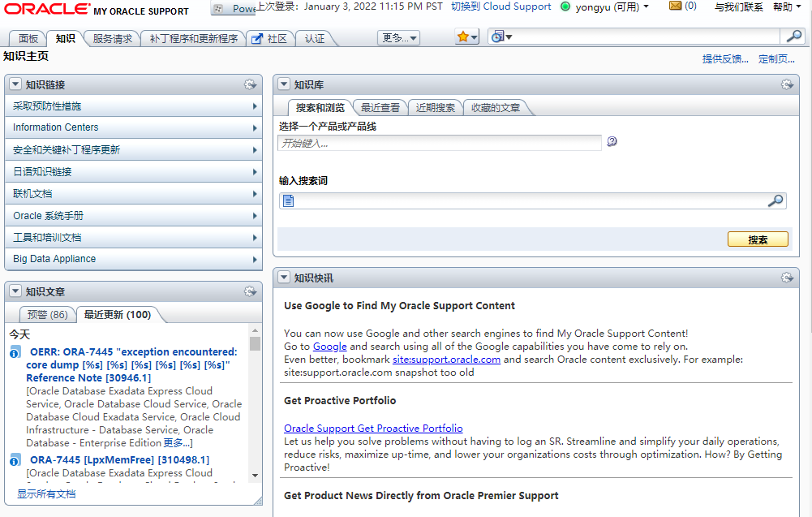Click the Oracle logo

point(46,9)
